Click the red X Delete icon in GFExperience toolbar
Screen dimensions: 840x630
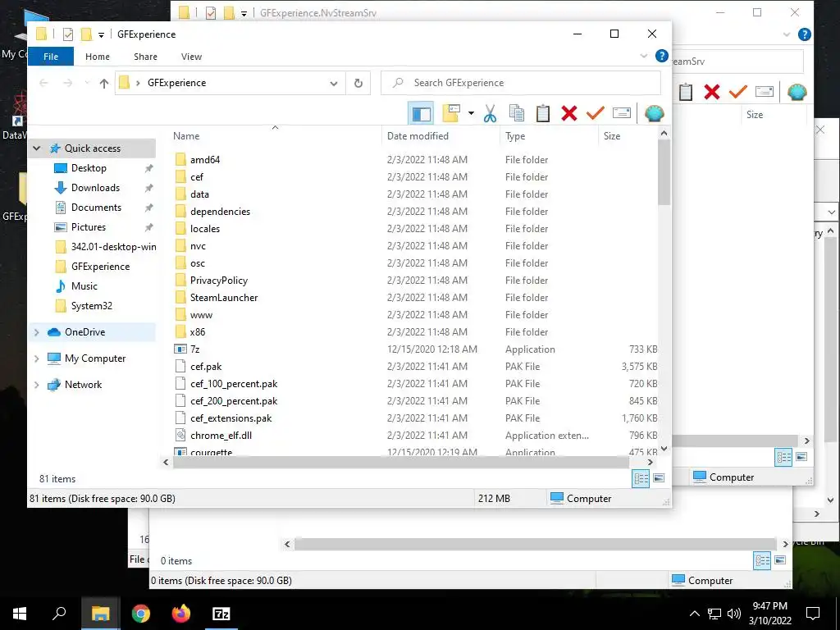[x=569, y=113]
